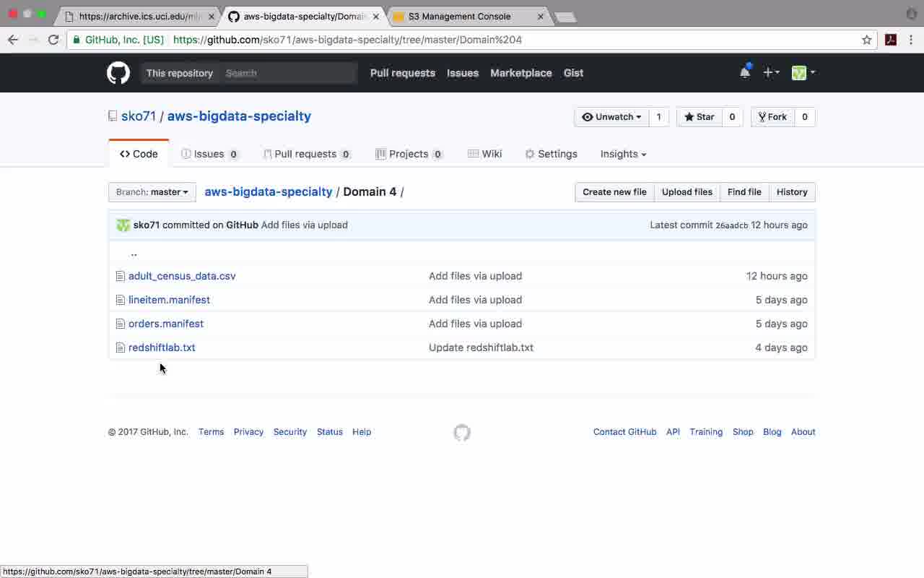This screenshot has height=578, width=924.
Task: Open the Pull requests repository tab
Action: click(x=308, y=154)
